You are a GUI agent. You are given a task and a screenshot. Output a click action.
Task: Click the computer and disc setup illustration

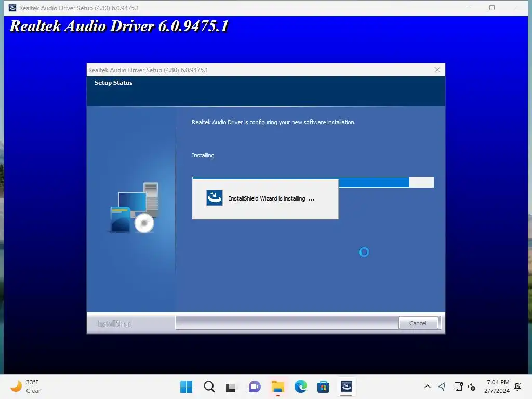[135, 208]
